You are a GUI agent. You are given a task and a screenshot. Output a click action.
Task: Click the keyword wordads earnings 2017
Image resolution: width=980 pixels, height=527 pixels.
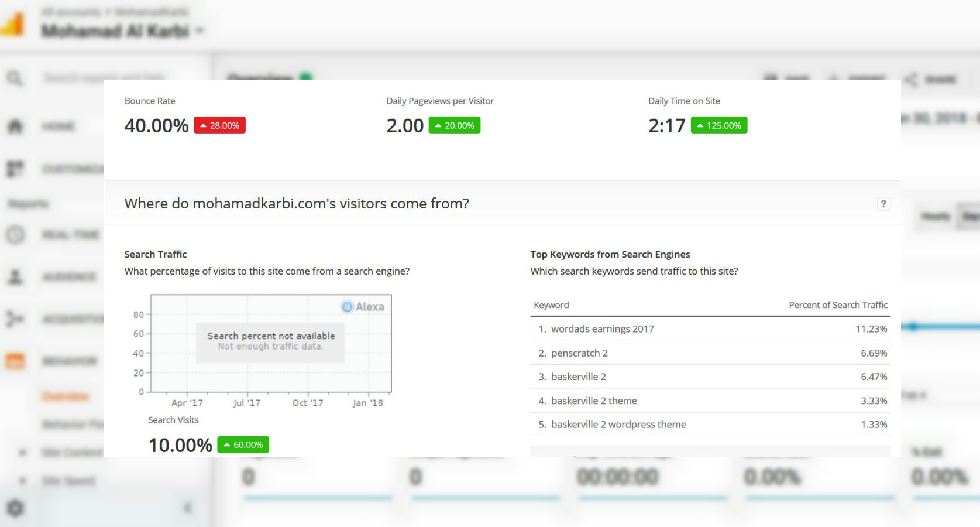[602, 328]
